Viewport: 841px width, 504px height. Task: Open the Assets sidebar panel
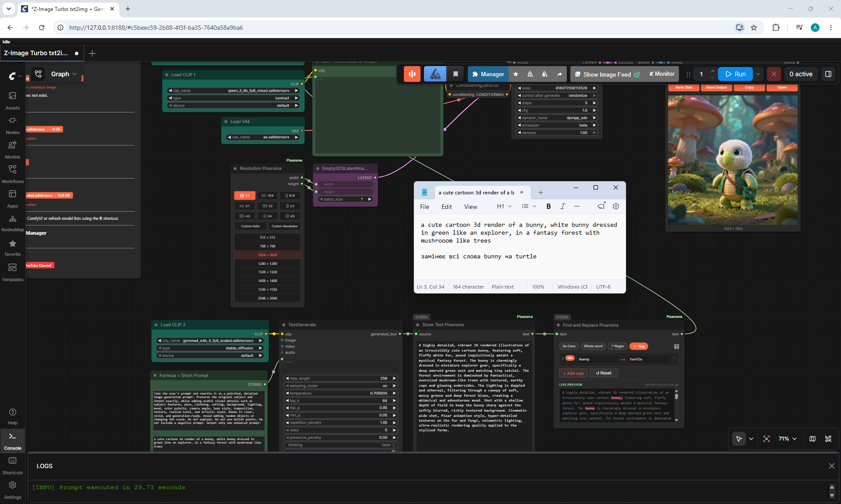(x=12, y=101)
